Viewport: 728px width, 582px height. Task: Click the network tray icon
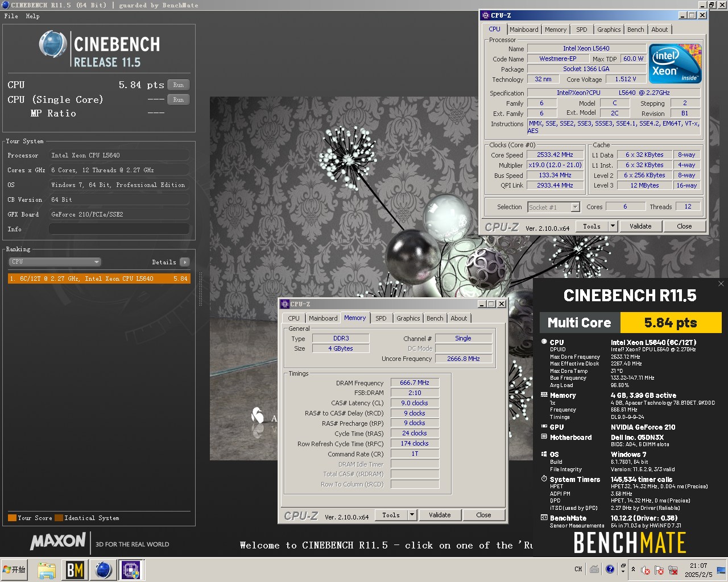click(x=673, y=570)
